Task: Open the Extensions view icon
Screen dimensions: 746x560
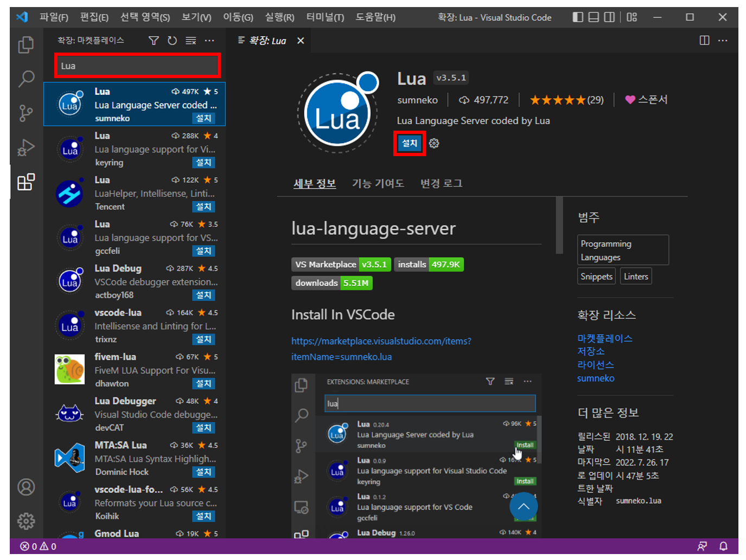Action: (x=26, y=182)
